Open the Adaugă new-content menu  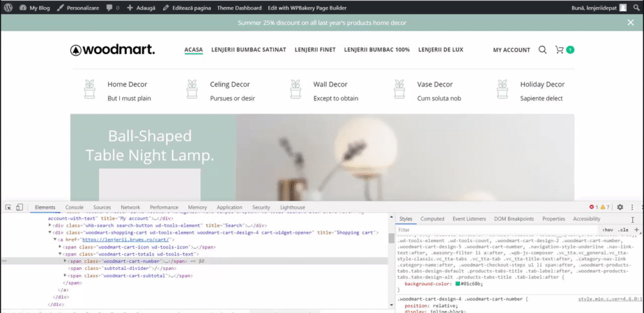(x=141, y=8)
